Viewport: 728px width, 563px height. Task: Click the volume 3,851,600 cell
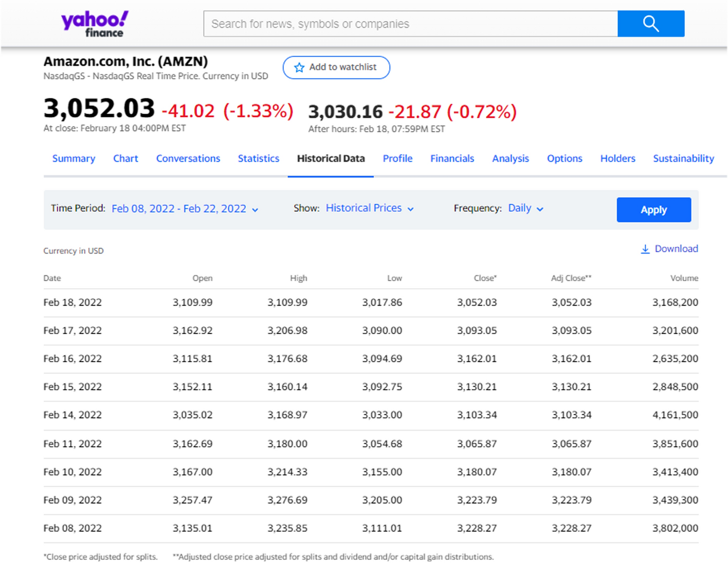[675, 444]
